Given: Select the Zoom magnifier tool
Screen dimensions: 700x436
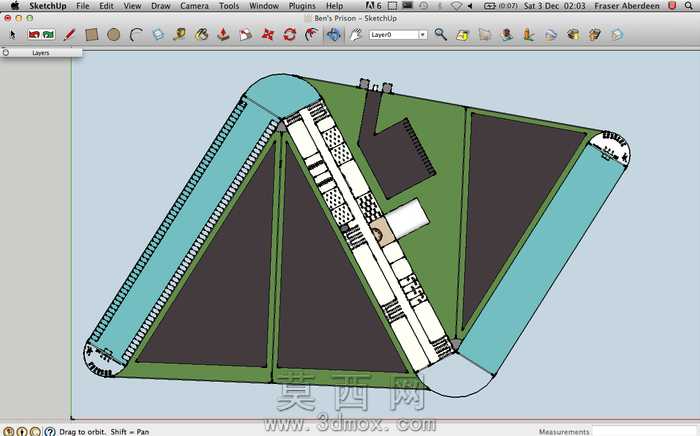Looking at the screenshot, I should tap(441, 34).
